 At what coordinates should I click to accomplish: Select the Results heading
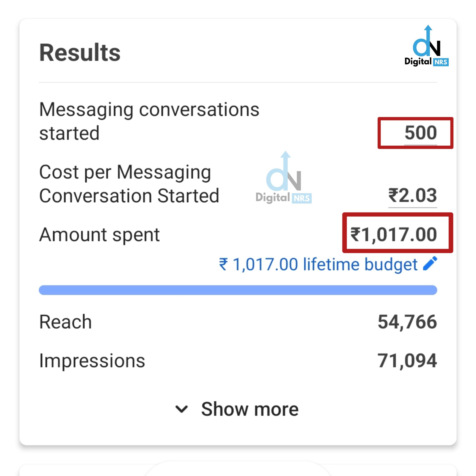[x=80, y=52]
